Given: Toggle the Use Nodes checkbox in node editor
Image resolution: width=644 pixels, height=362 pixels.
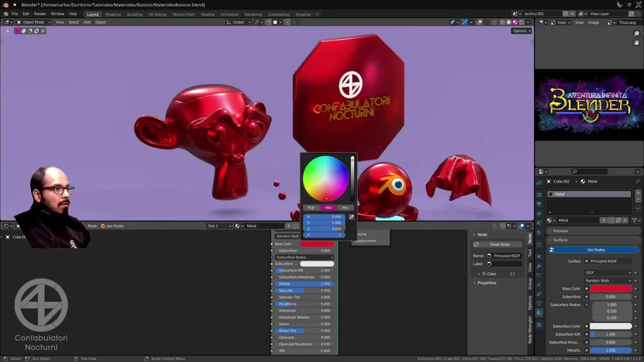Looking at the screenshot, I should 103,226.
